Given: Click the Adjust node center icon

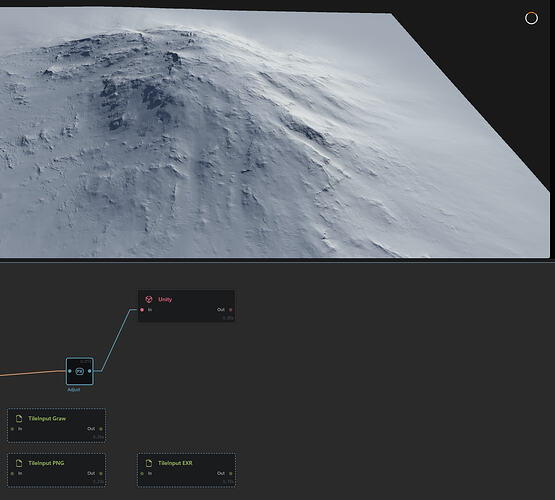Looking at the screenshot, I should 80,371.
